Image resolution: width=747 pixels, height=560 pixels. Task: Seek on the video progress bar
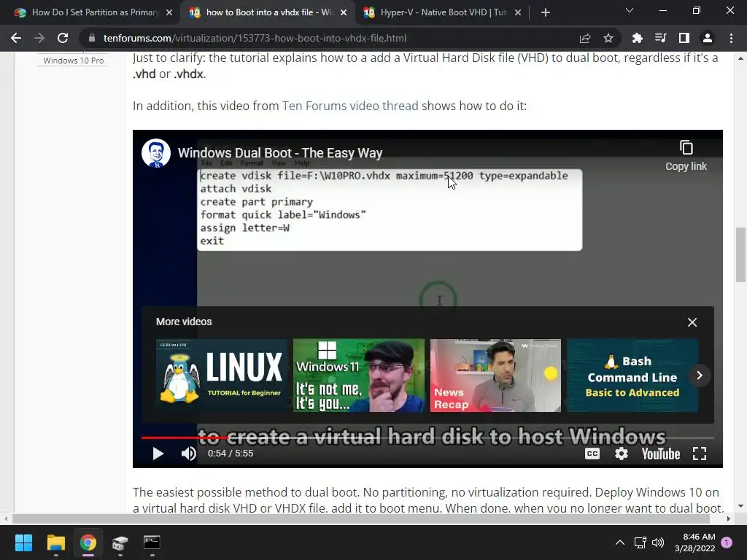(x=427, y=437)
